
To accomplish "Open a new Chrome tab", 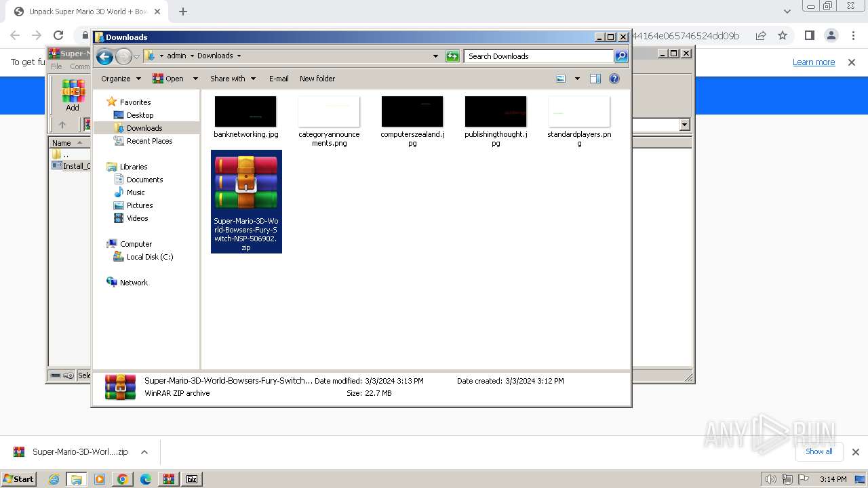I will pyautogui.click(x=183, y=12).
